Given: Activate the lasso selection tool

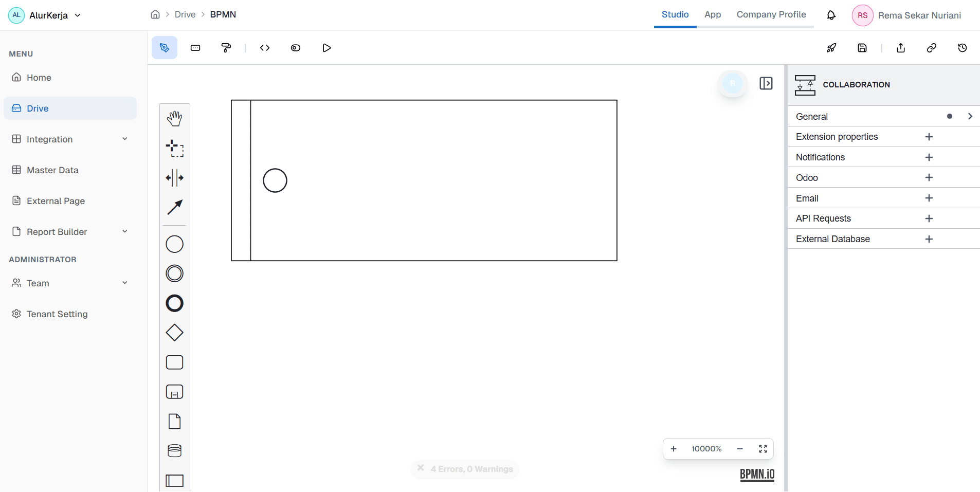Looking at the screenshot, I should pos(174,149).
